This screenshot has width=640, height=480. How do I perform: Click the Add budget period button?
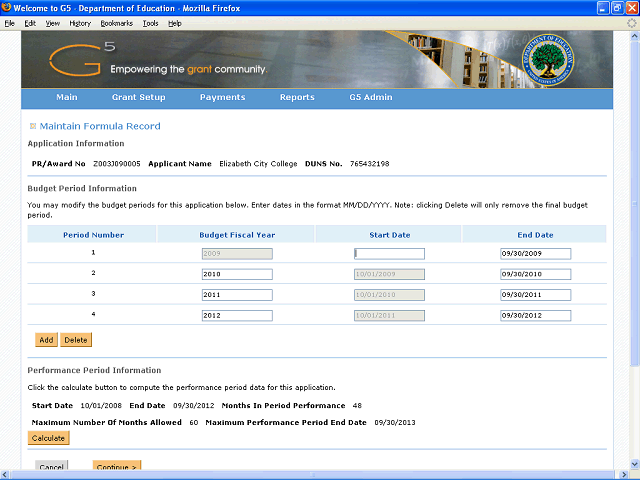46,340
